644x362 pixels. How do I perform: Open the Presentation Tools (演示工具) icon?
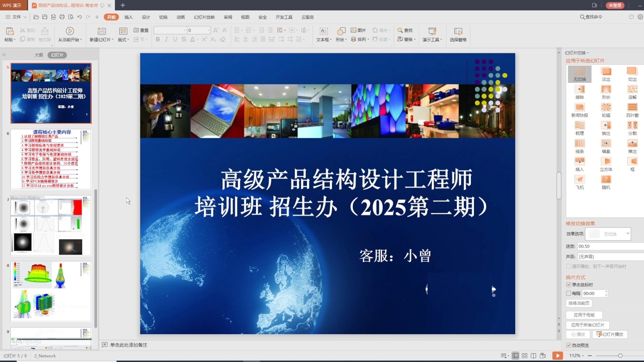coord(432,32)
